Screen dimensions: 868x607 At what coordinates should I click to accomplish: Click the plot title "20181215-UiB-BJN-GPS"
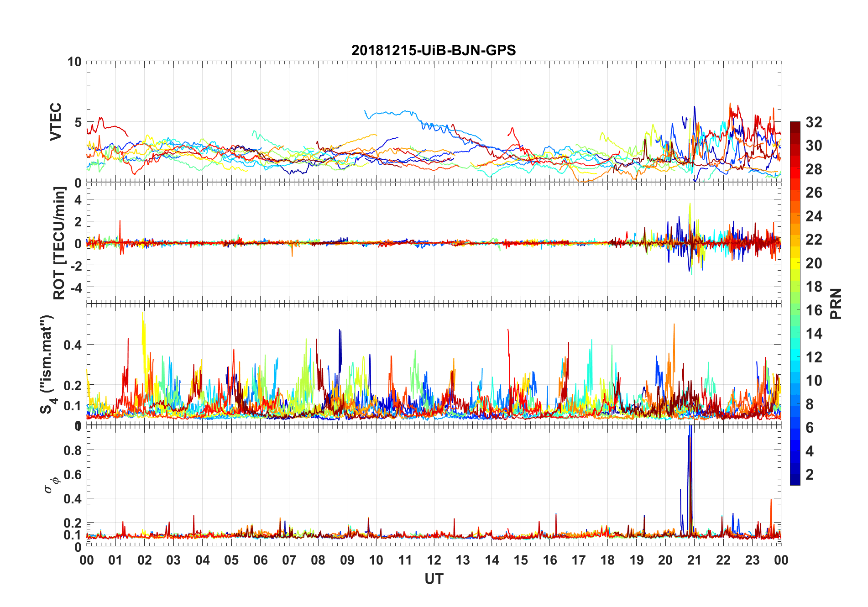[434, 50]
